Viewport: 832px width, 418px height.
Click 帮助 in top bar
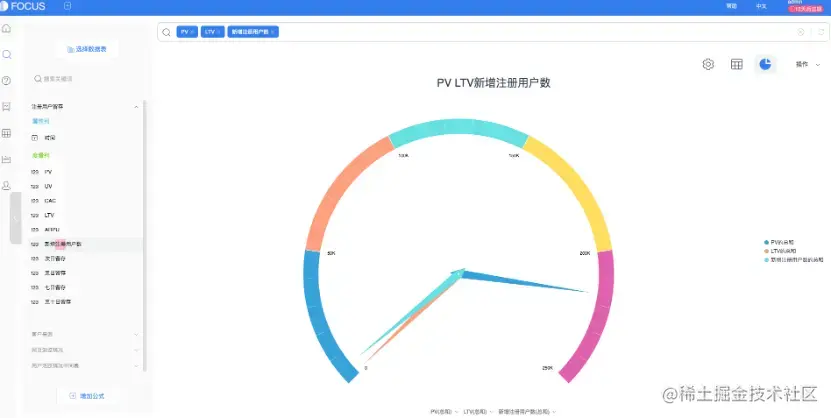tap(732, 6)
